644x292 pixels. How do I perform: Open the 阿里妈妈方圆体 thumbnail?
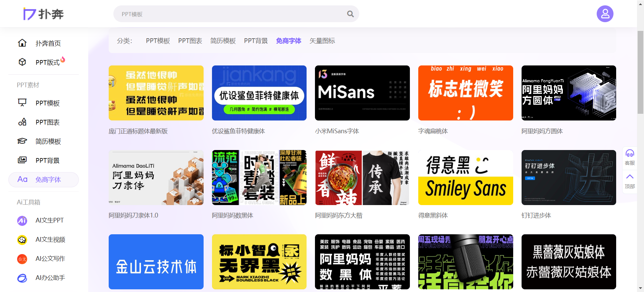tap(569, 93)
